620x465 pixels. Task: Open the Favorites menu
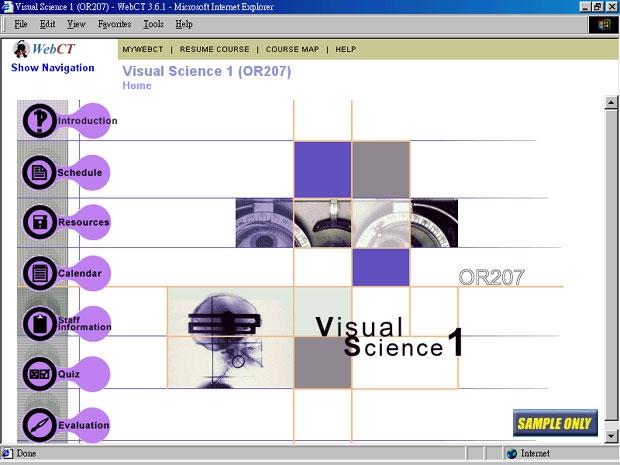click(x=114, y=24)
